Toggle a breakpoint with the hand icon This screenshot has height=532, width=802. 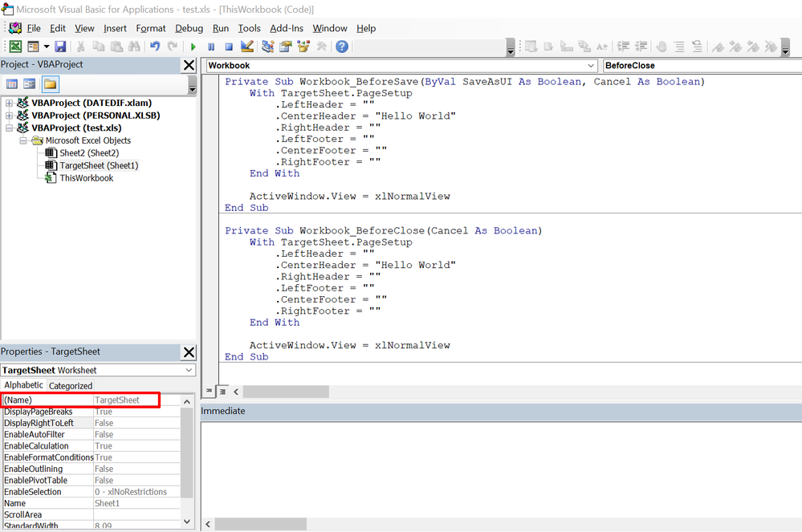click(x=662, y=47)
